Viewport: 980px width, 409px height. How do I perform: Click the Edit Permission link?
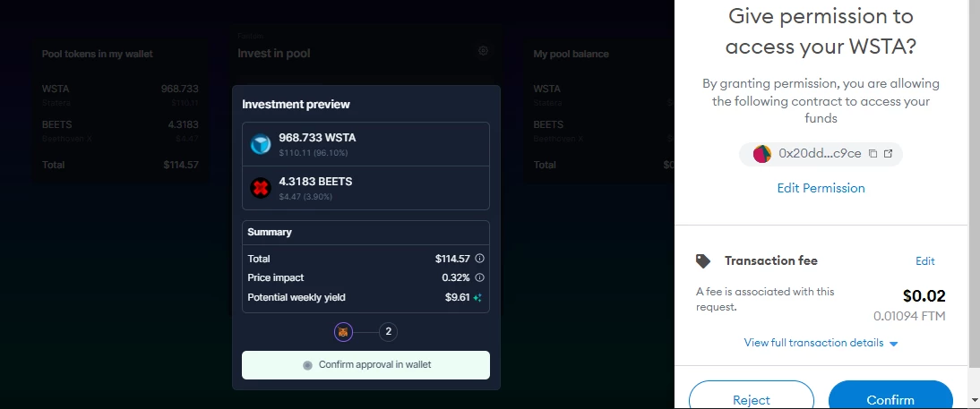click(821, 188)
